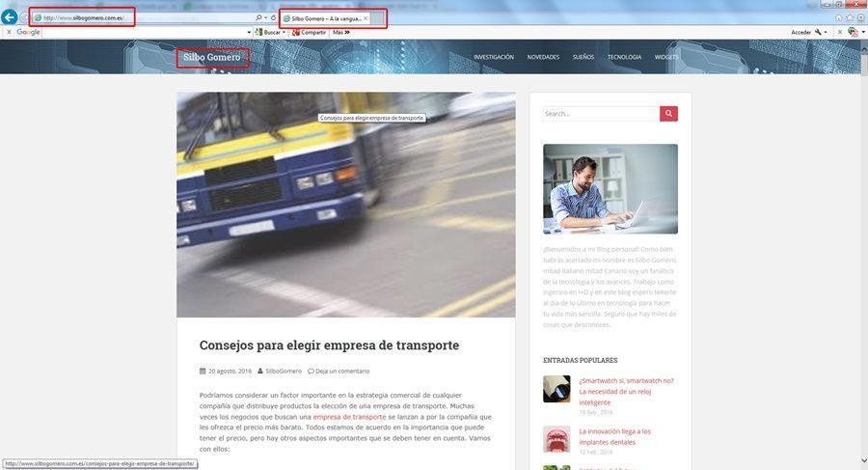Open the Favorites star icon
Image resolution: width=868 pixels, height=470 pixels.
[x=850, y=17]
